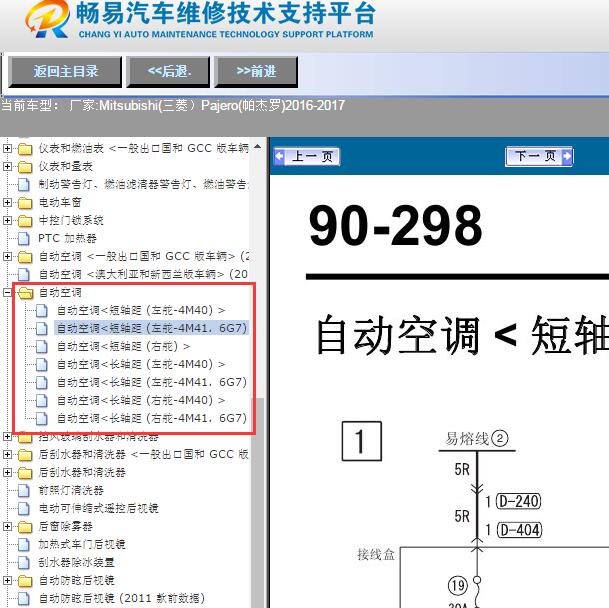This screenshot has width=609, height=608.
Task: Open next page via 下一页
Action: 539,157
